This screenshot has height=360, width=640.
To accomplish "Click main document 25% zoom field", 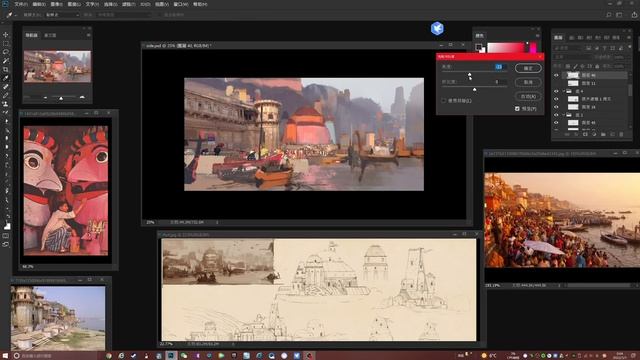I will click(x=150, y=222).
